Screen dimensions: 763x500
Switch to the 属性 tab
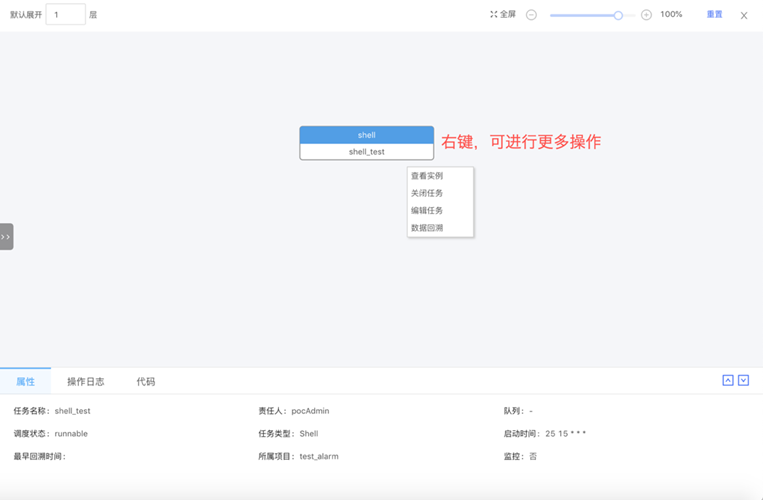25,381
